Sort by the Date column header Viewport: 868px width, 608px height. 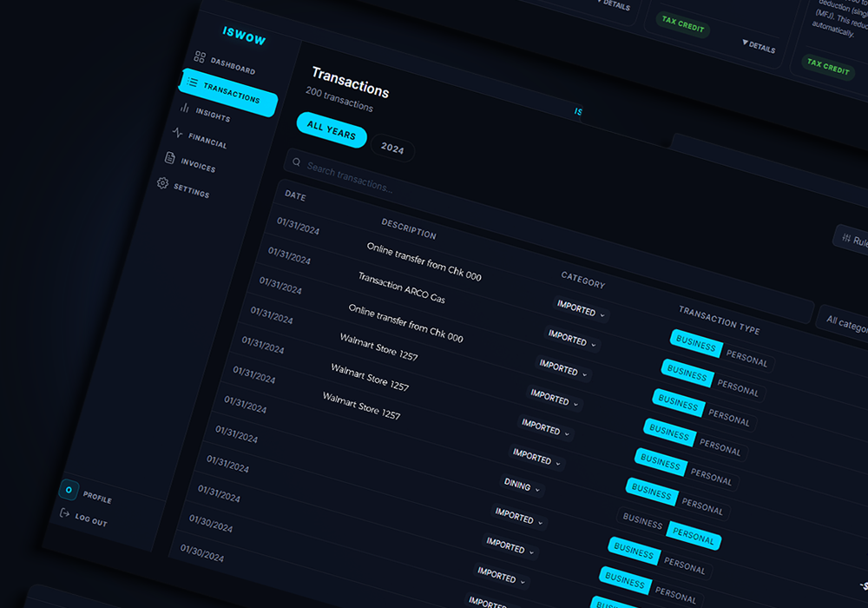pos(295,195)
